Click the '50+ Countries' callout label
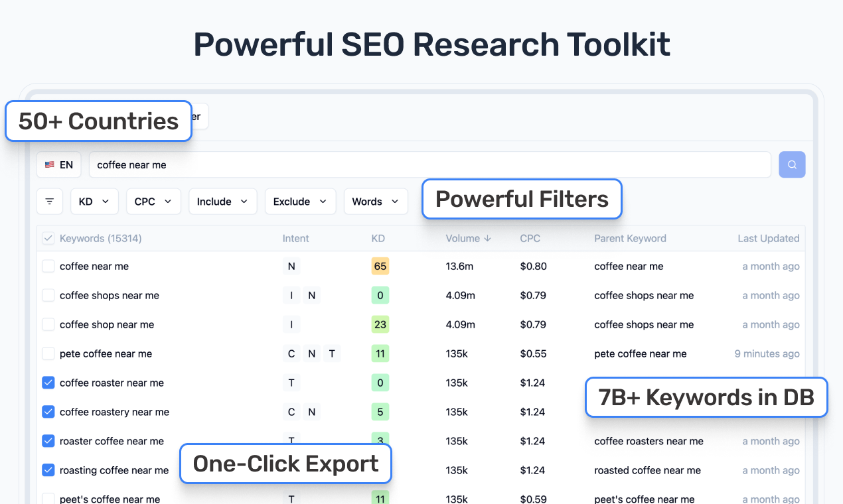843x504 pixels. (98, 121)
